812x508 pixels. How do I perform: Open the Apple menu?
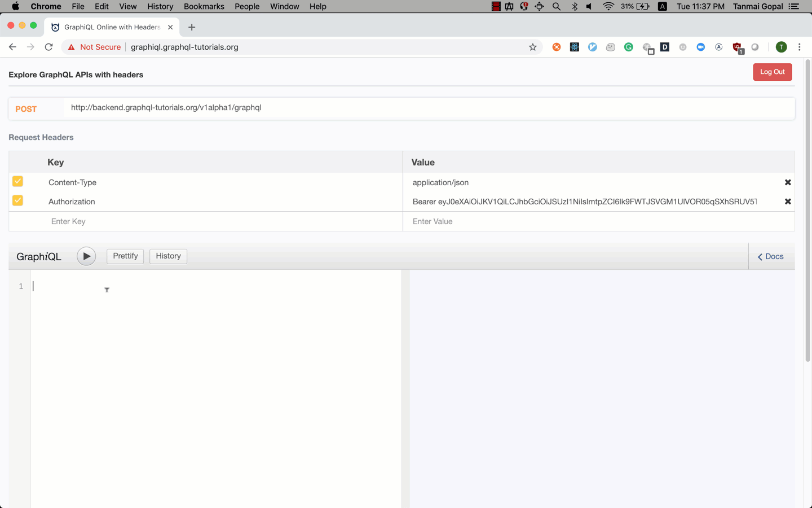tap(15, 6)
